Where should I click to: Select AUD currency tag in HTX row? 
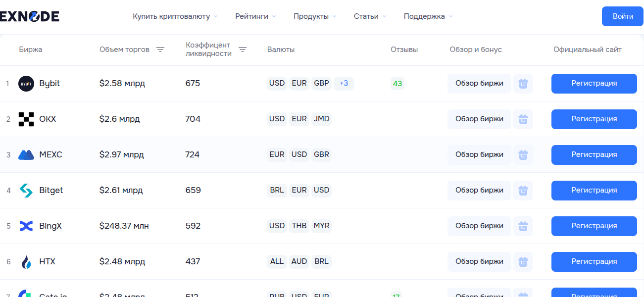pyautogui.click(x=299, y=261)
